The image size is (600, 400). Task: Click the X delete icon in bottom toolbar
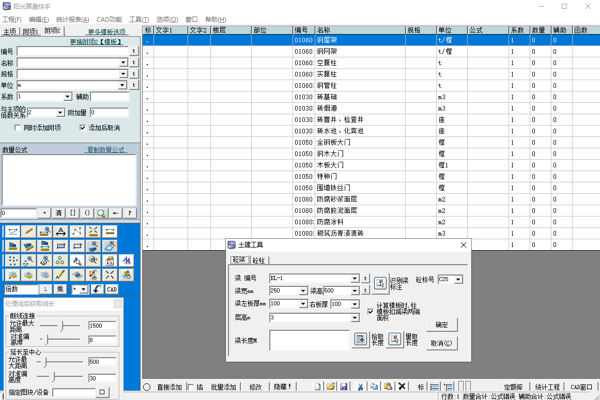point(402,387)
